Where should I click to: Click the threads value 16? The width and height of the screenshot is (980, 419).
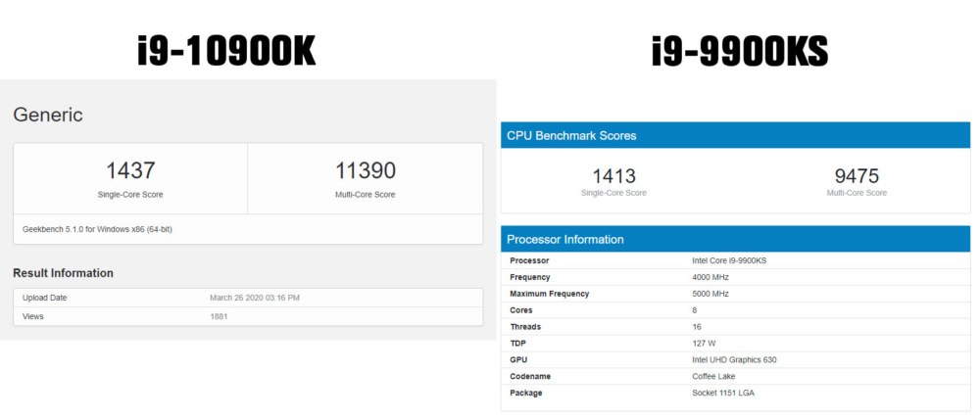pyautogui.click(x=697, y=327)
